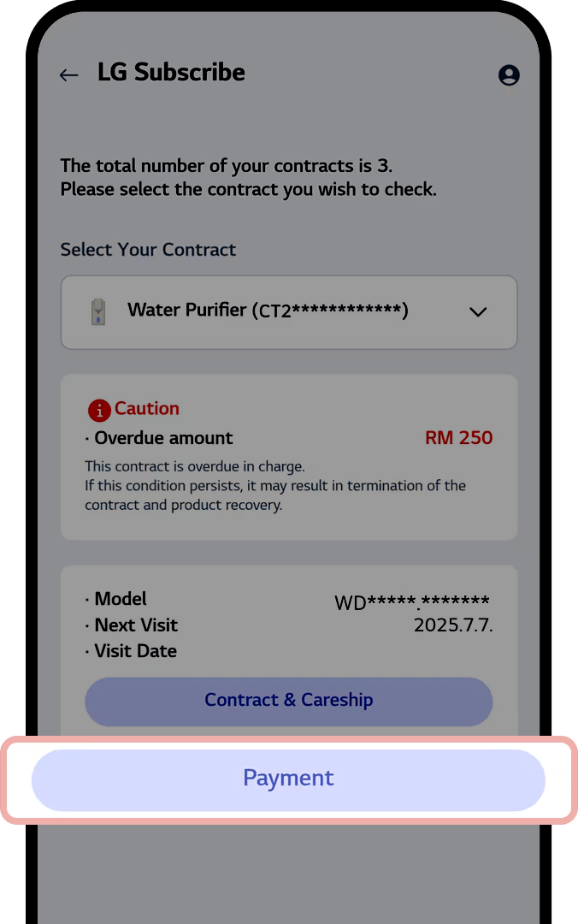Click the Overdue amount label
This screenshot has height=924, width=578.
click(x=163, y=438)
